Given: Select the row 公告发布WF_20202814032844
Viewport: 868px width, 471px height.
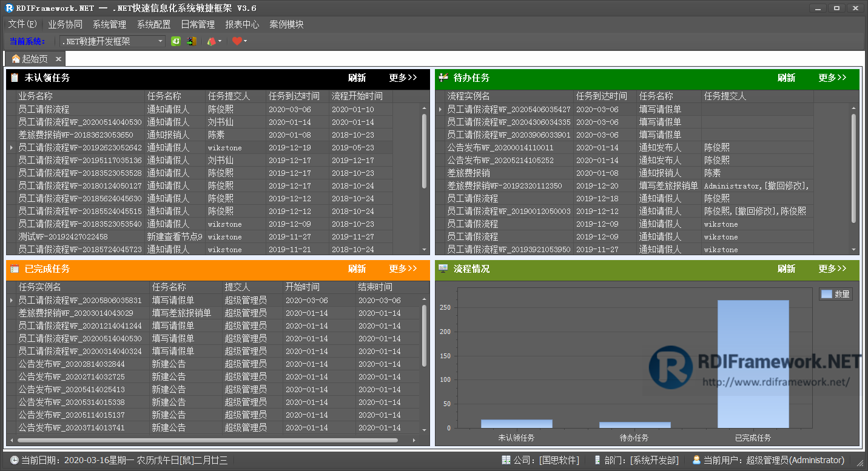Looking at the screenshot, I should tap(213, 364).
